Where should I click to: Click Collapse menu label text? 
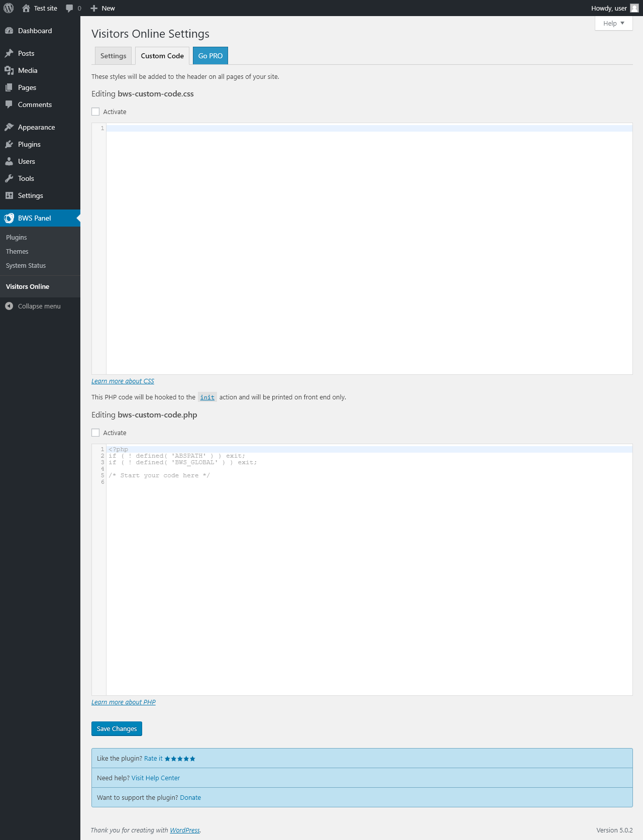39,306
